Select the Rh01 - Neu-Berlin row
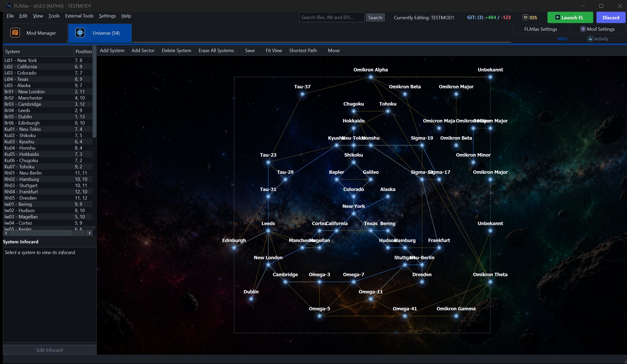This screenshot has width=627, height=364. [48, 173]
